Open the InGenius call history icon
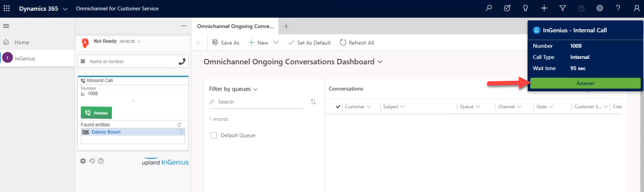 pyautogui.click(x=92, y=161)
